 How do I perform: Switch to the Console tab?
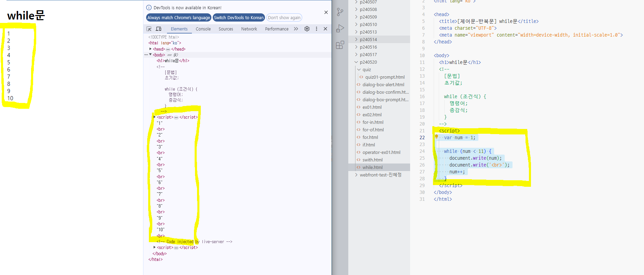click(203, 29)
